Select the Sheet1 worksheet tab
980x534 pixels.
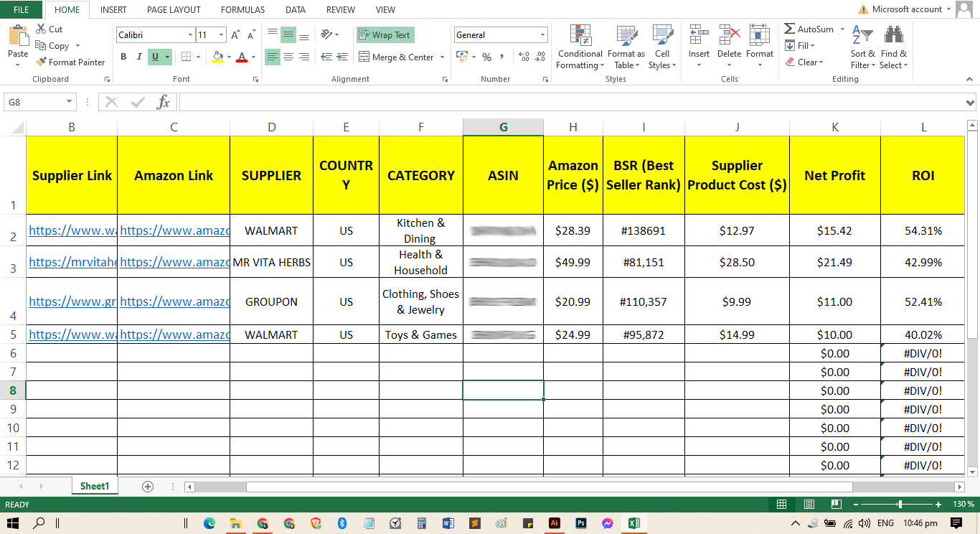[95, 486]
